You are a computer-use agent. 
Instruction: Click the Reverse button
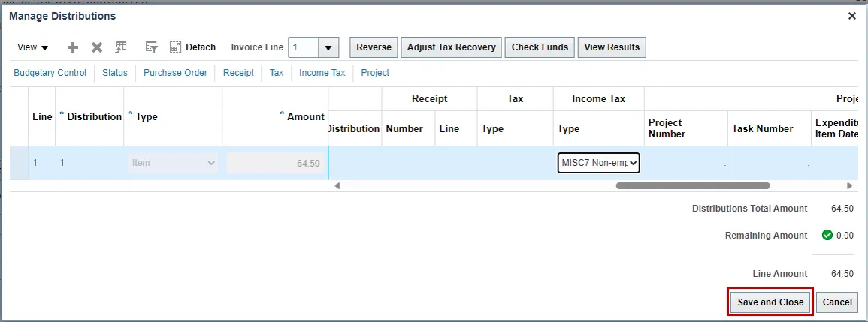374,47
